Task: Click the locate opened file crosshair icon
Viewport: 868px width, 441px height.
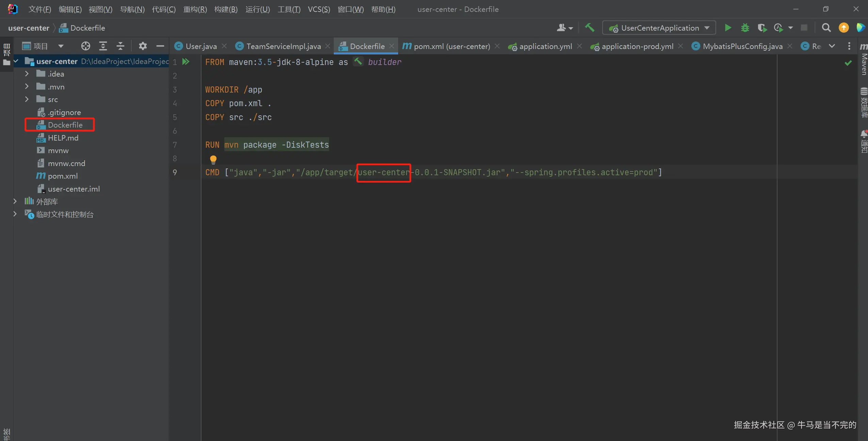Action: (x=85, y=46)
